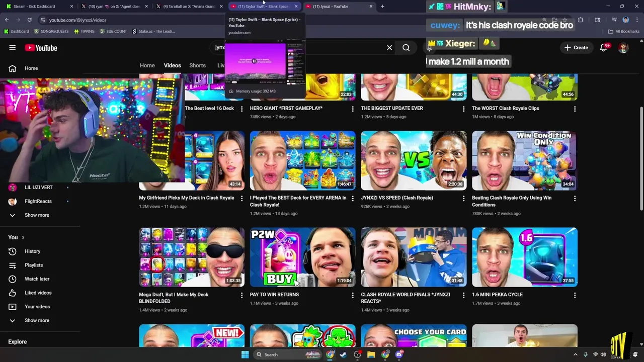The image size is (644, 362).
Task: Switch to the channel Shorts tab
Action: [197, 65]
